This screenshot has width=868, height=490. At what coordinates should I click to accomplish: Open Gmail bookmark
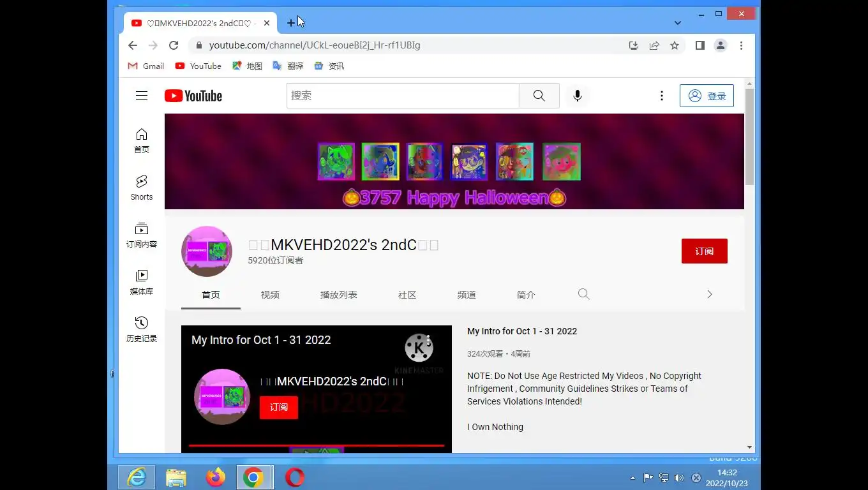point(146,66)
